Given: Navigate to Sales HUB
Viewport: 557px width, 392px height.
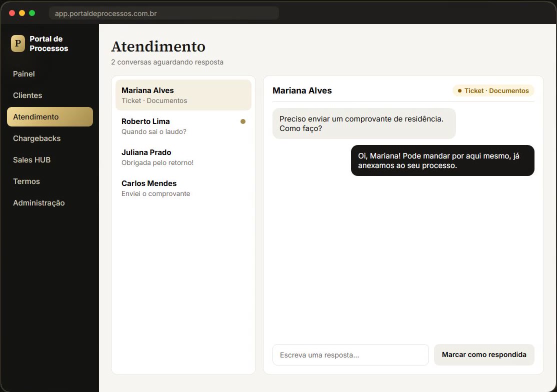Looking at the screenshot, I should click(49, 160).
